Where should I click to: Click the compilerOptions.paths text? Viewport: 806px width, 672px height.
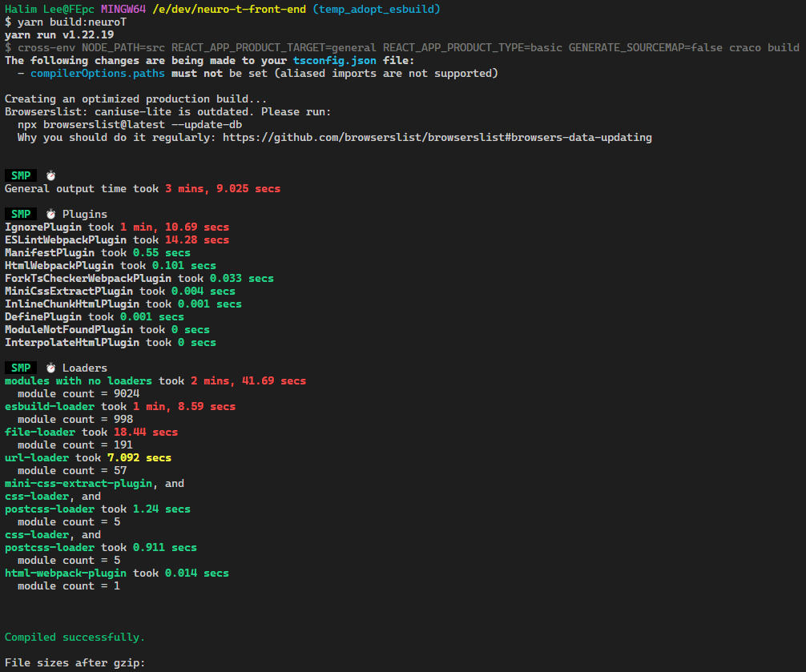pos(98,74)
